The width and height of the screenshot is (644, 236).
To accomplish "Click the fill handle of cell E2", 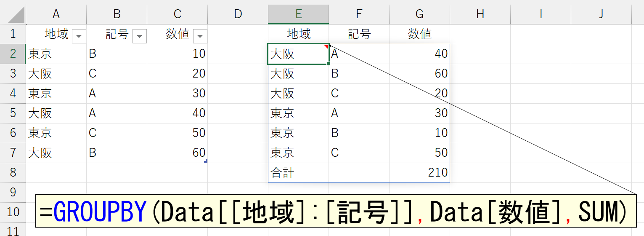I will 329,64.
